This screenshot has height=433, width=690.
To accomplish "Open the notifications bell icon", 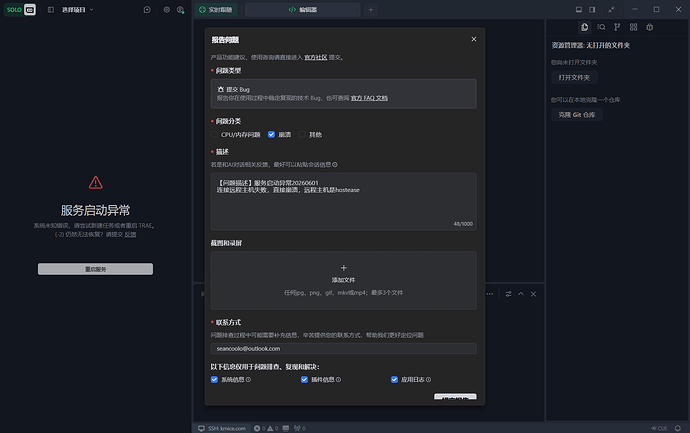I will (x=678, y=428).
